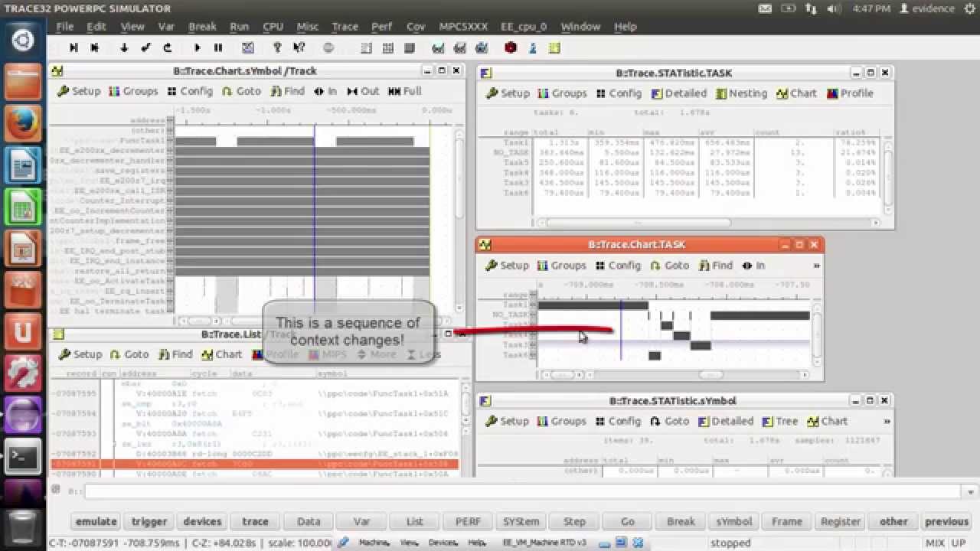Viewport: 980px width, 551px height.
Task: Click Detailed in Trace.STATistic.TASK window
Action: (x=679, y=93)
